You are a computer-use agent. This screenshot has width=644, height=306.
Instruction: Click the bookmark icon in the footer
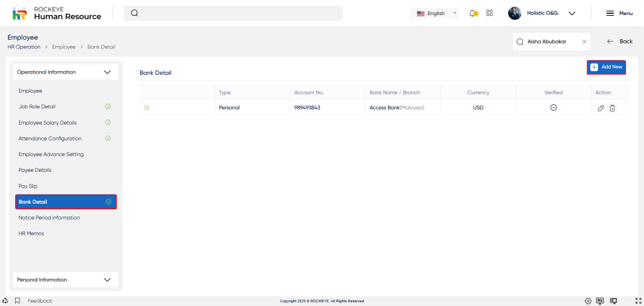(x=17, y=301)
